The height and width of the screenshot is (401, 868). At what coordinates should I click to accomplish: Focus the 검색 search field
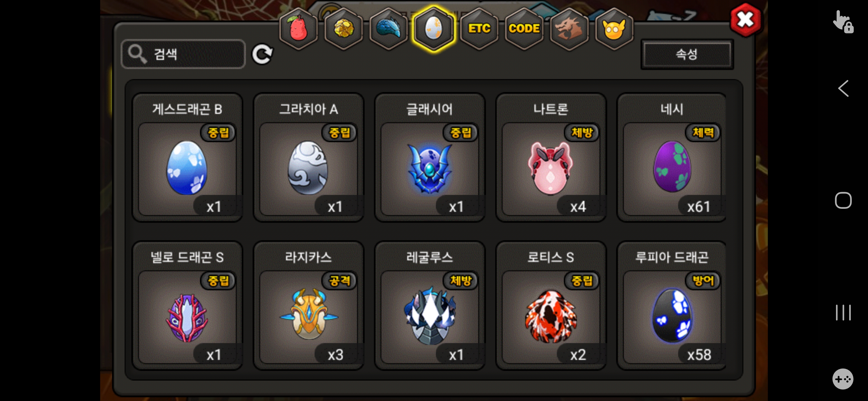tap(183, 54)
